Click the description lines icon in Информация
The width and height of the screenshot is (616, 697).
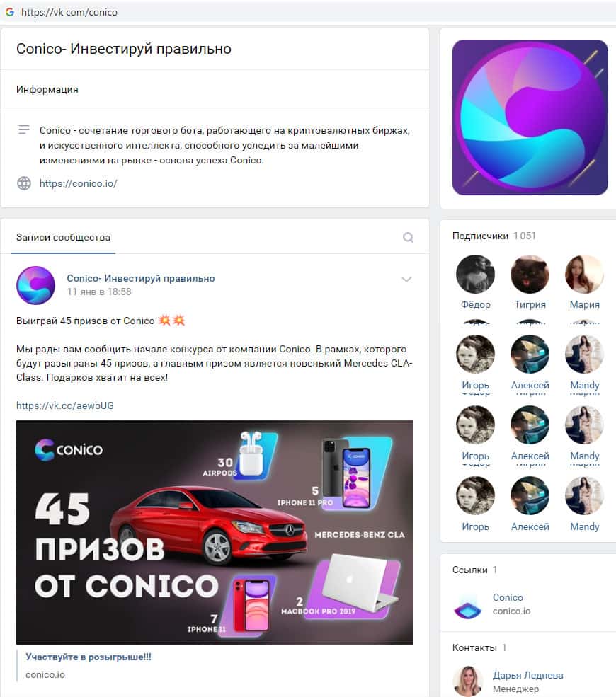[23, 129]
